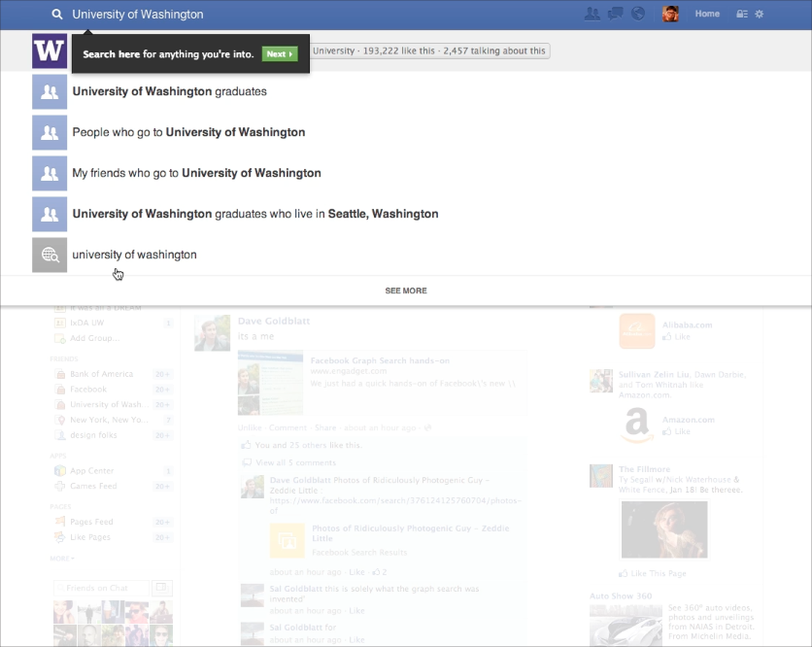Click the people icon beside People who go to
The height and width of the screenshot is (647, 812).
coord(50,133)
